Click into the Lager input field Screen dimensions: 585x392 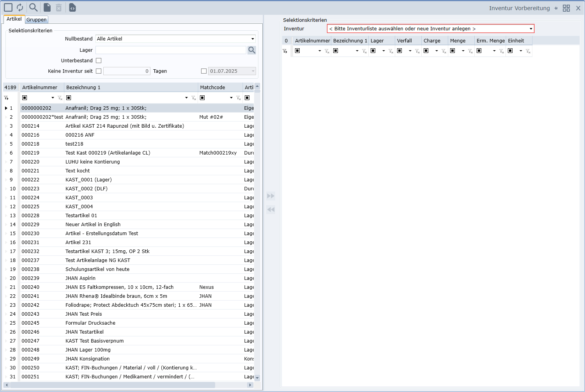(171, 50)
